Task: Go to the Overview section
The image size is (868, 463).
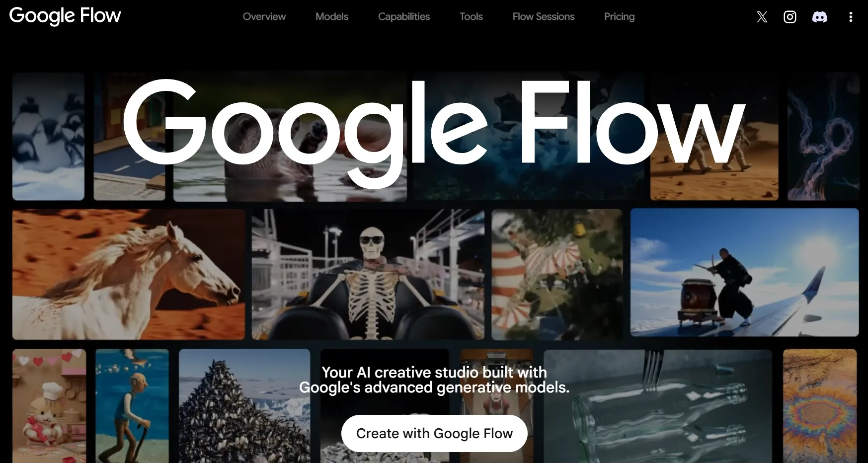Action: [264, 16]
